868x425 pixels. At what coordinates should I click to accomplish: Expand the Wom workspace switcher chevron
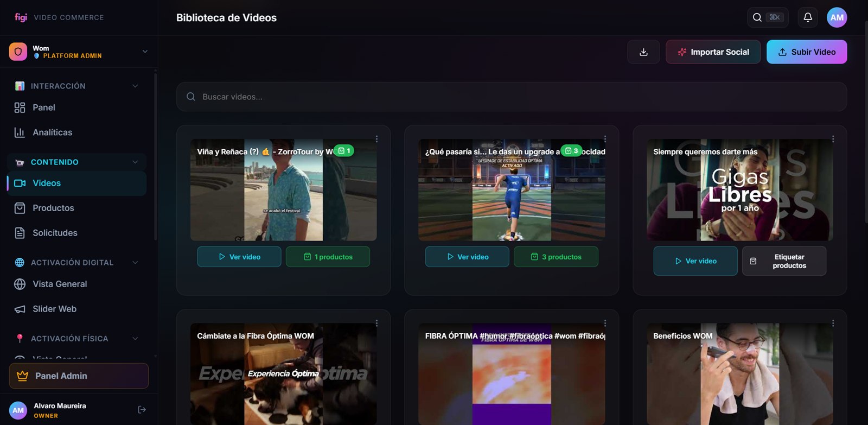pos(145,52)
